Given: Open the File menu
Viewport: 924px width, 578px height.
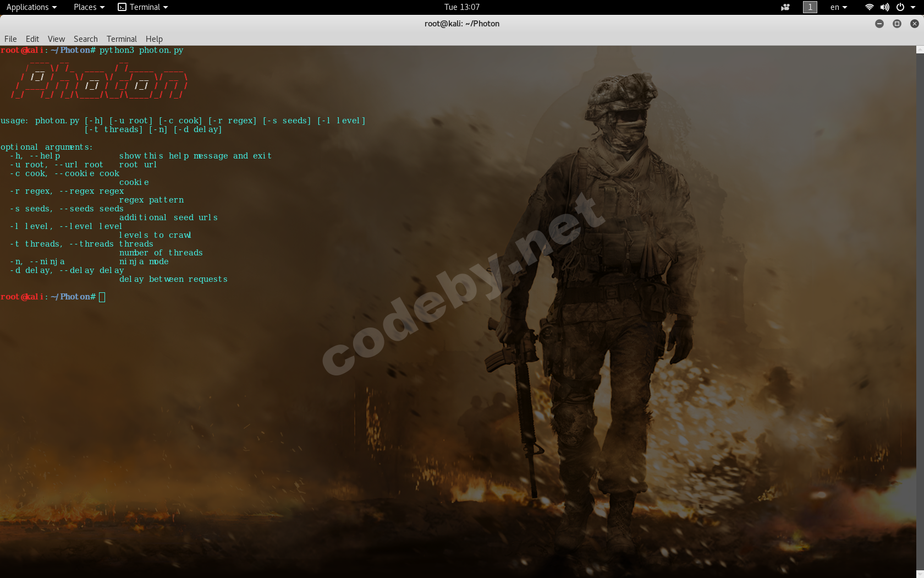Looking at the screenshot, I should pyautogui.click(x=10, y=39).
